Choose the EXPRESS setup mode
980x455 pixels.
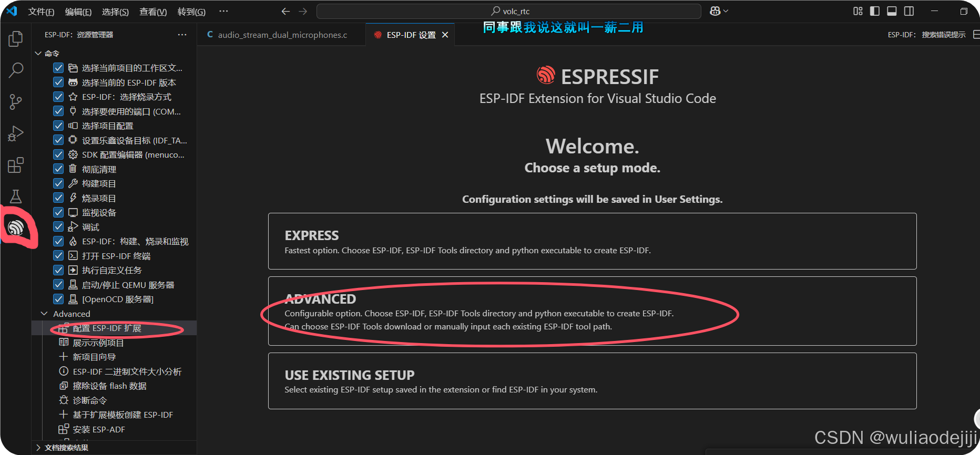(592, 241)
